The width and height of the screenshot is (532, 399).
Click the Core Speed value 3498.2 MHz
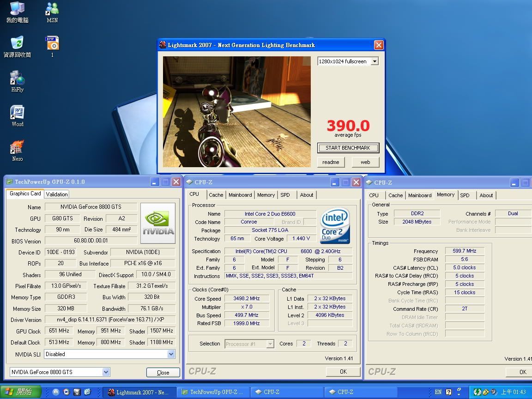[247, 299]
